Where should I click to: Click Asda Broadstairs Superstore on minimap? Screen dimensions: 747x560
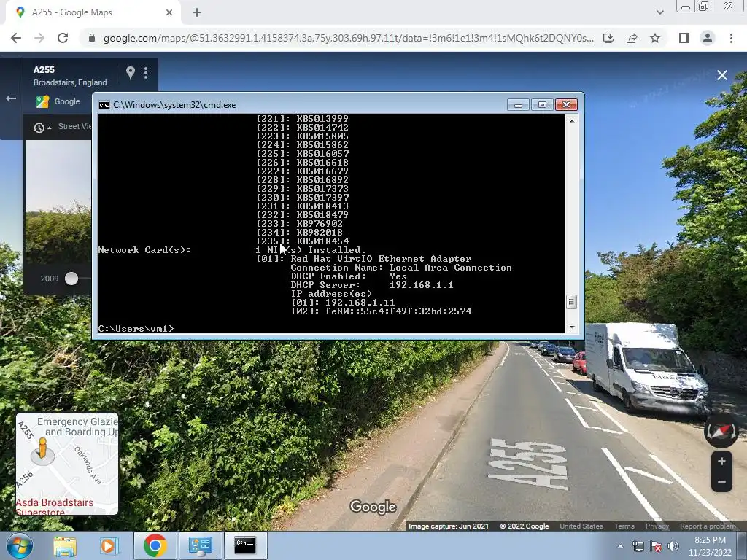pos(54,507)
